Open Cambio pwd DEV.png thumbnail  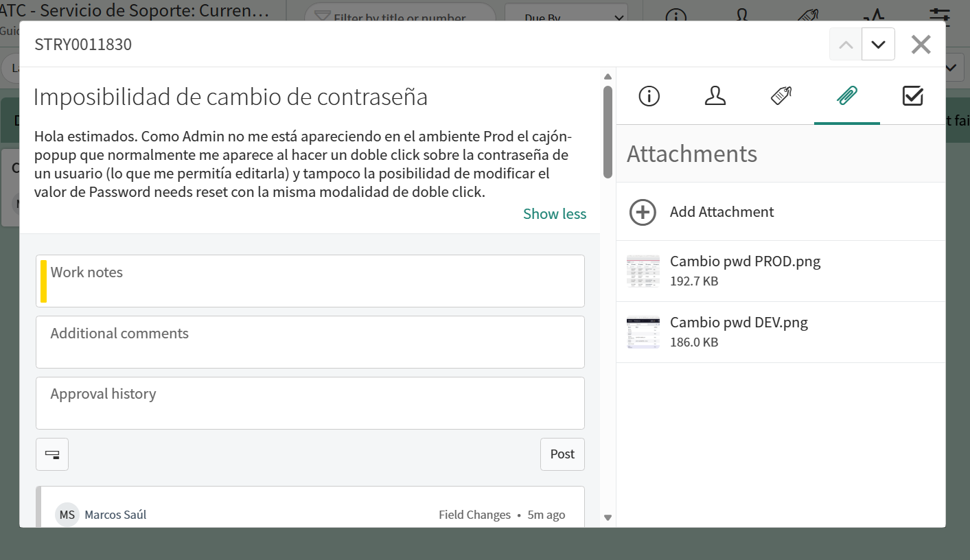click(x=643, y=332)
